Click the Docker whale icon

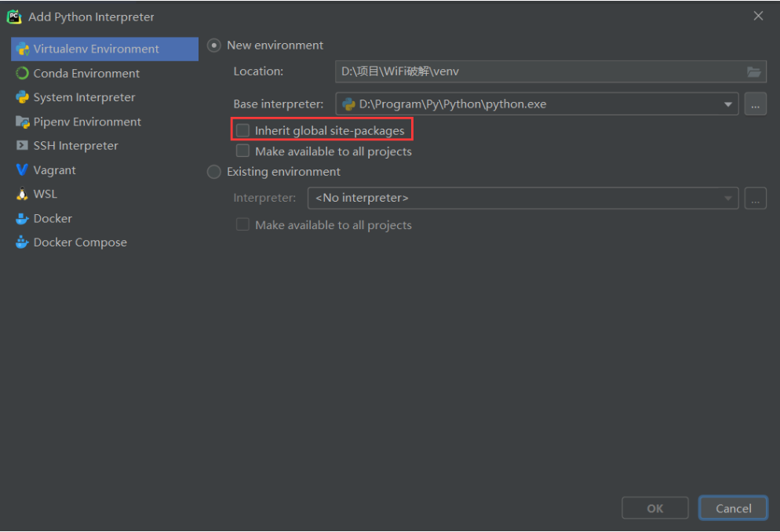23,218
